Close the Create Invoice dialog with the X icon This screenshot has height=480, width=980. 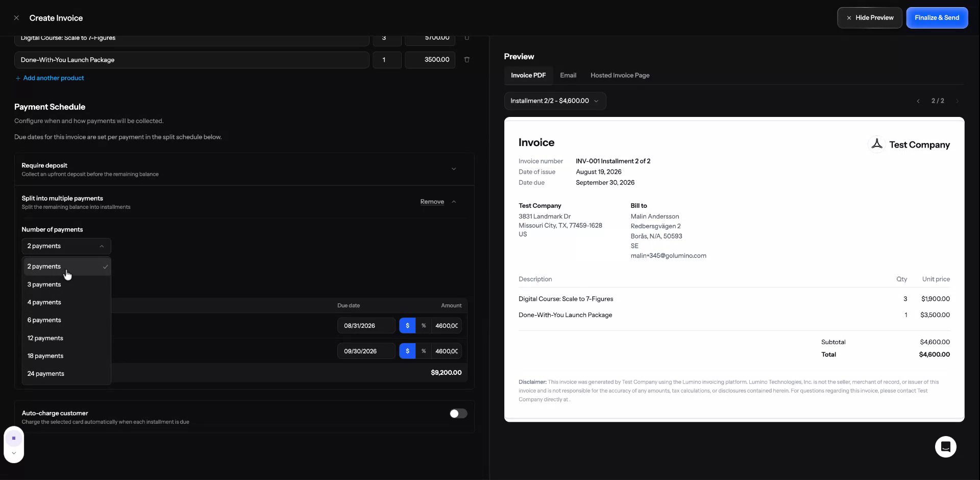pyautogui.click(x=16, y=18)
